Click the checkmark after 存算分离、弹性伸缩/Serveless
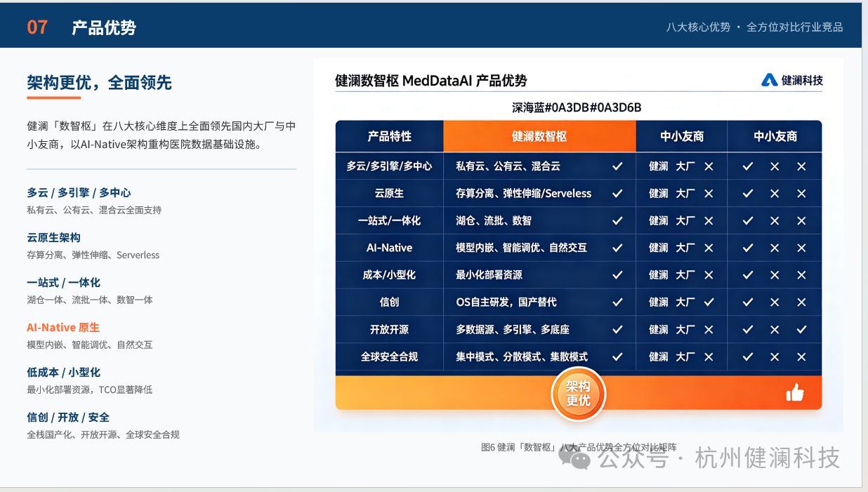This screenshot has width=868, height=492. (617, 194)
